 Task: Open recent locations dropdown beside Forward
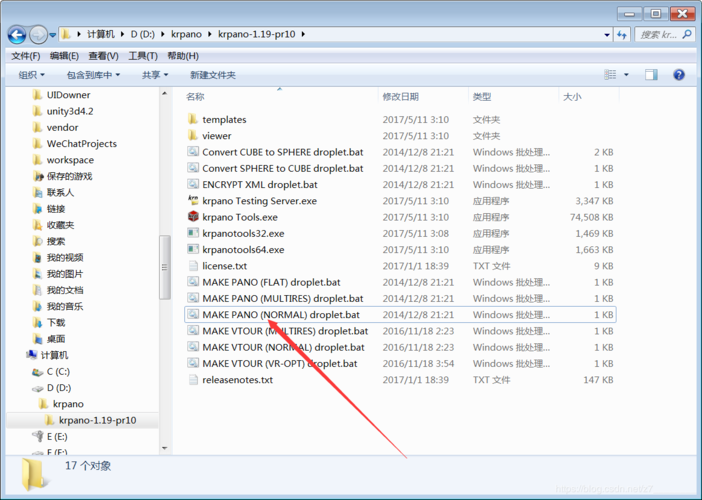pyautogui.click(x=52, y=35)
